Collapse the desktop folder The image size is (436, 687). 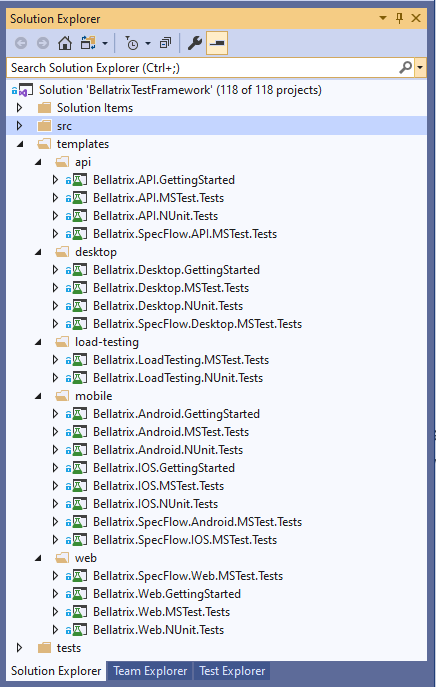click(38, 252)
